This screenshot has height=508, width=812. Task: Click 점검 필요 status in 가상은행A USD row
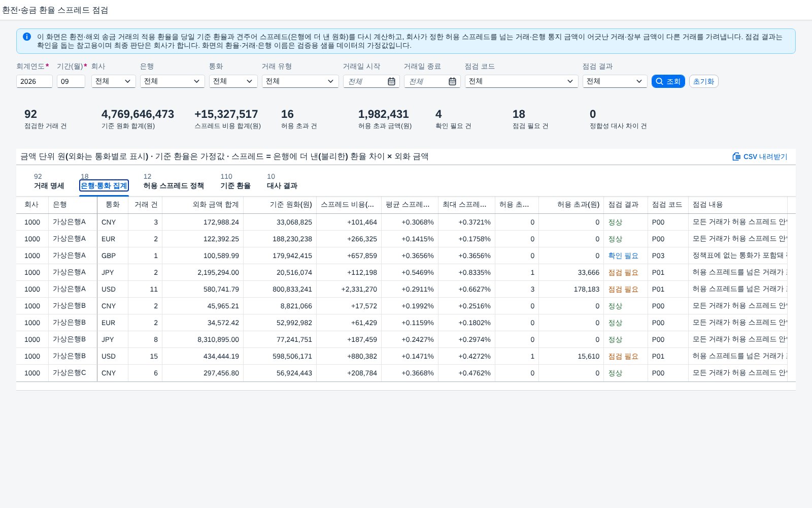(623, 289)
